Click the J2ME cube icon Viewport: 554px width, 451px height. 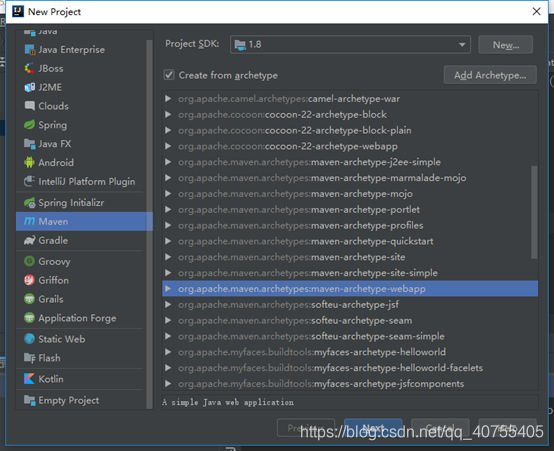30,87
